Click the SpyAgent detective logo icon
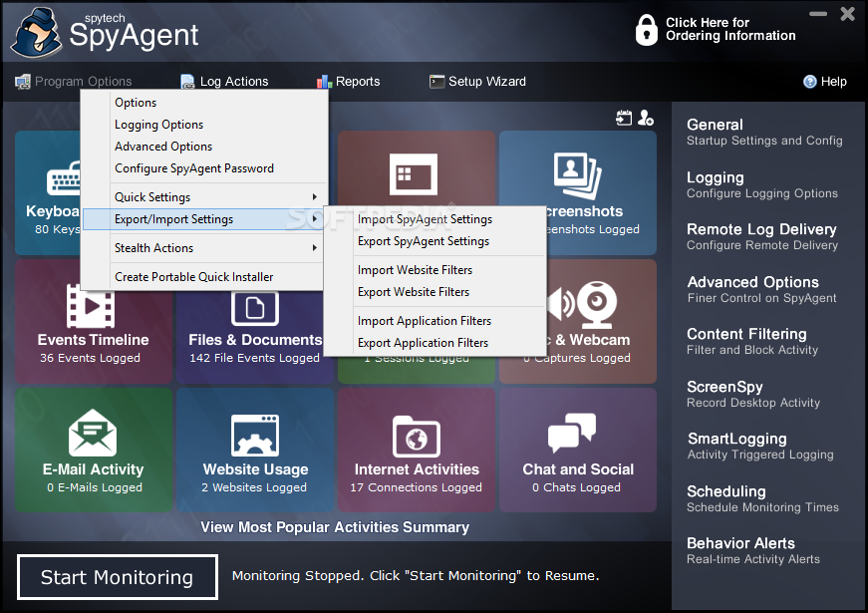 [37, 32]
